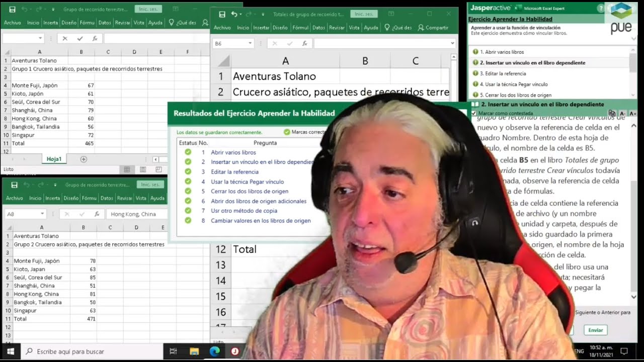Add a new sheet next to Hoja1
The height and width of the screenshot is (362, 644).
tap(84, 159)
